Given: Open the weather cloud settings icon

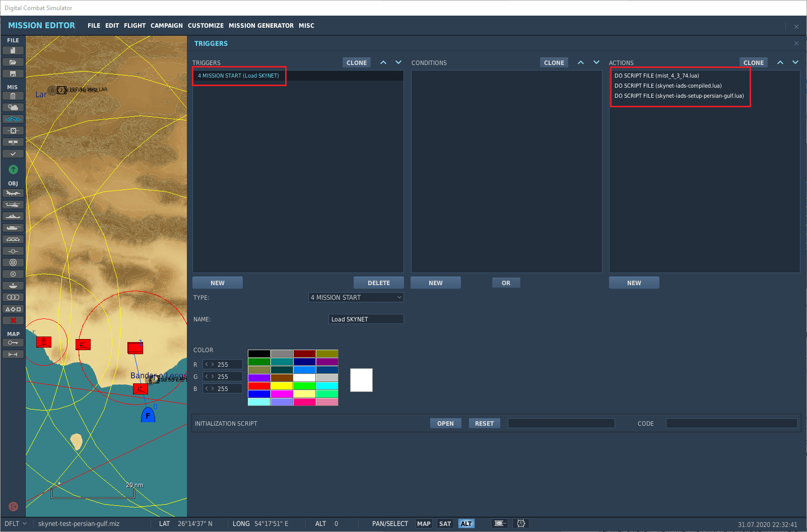Looking at the screenshot, I should [13, 107].
